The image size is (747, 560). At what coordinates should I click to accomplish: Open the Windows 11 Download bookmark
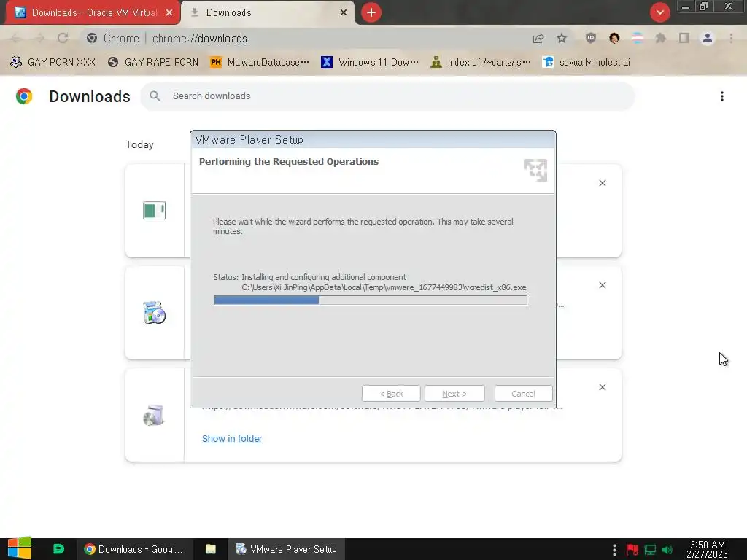click(370, 62)
